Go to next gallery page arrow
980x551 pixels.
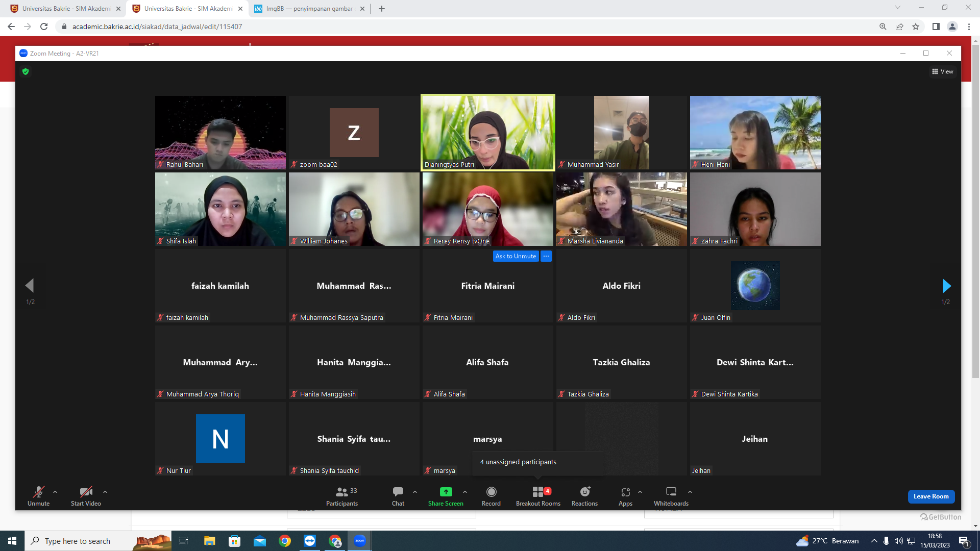(946, 286)
